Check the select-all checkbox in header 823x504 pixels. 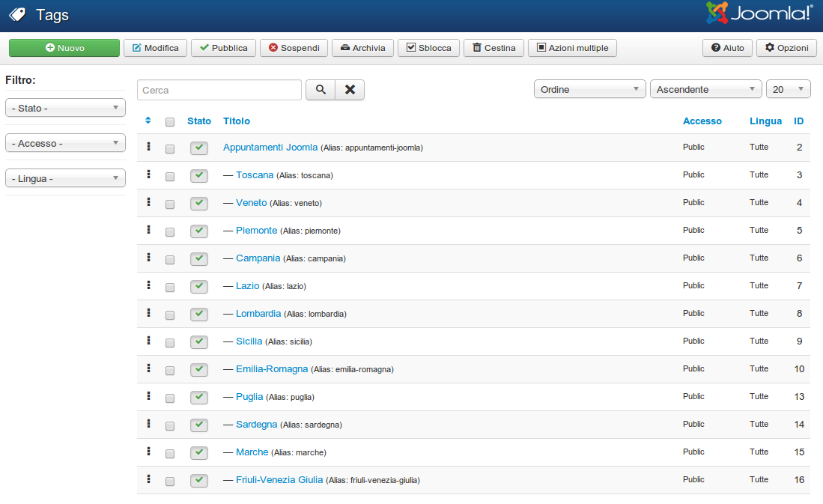[170, 122]
